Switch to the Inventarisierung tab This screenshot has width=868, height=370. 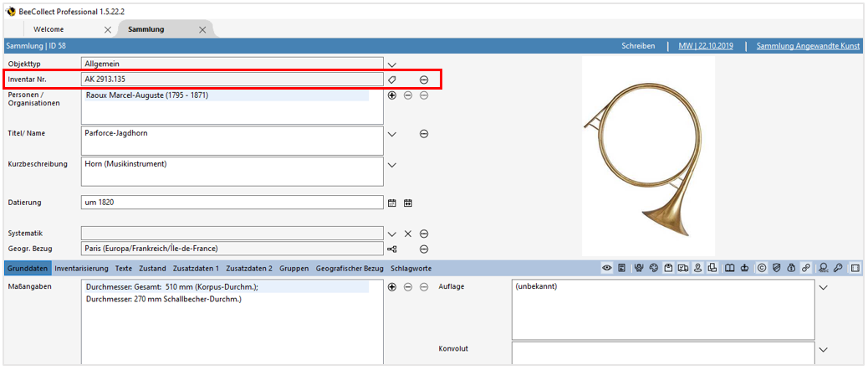coord(82,269)
